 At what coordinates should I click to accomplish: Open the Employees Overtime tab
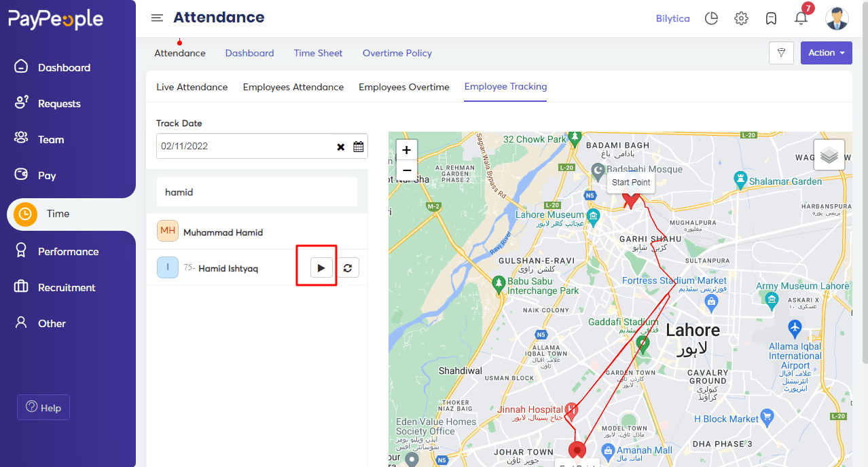(x=404, y=87)
